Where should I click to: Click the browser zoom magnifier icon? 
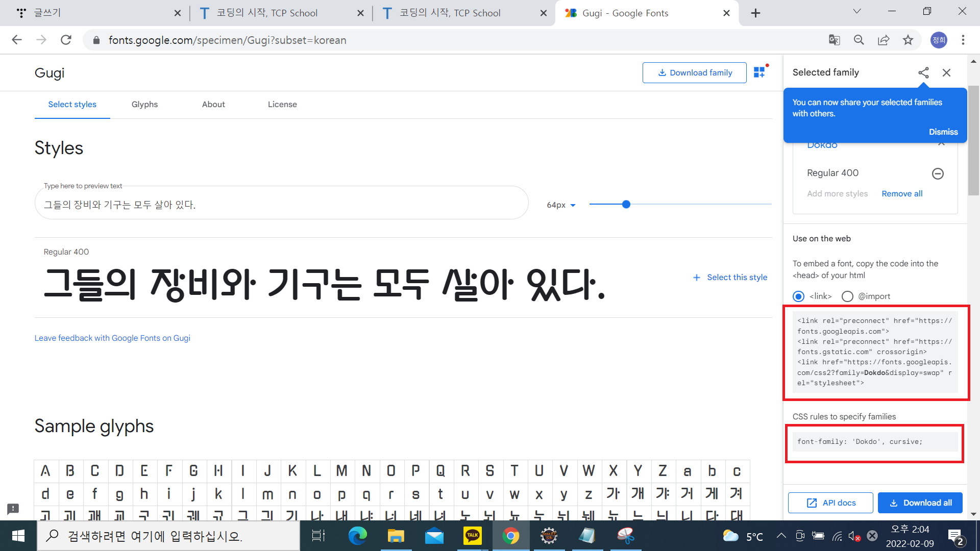click(x=859, y=40)
